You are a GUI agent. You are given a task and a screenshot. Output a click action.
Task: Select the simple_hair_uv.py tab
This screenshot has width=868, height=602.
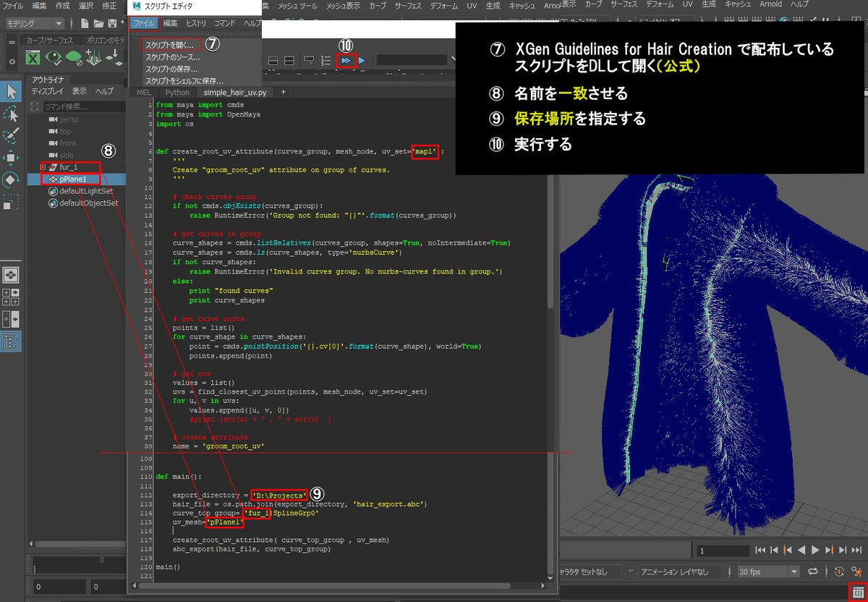tap(235, 93)
